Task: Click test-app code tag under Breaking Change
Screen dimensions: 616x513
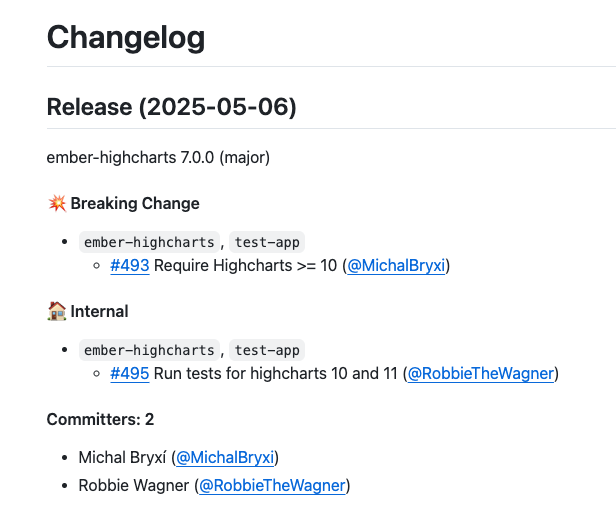Action: [267, 242]
